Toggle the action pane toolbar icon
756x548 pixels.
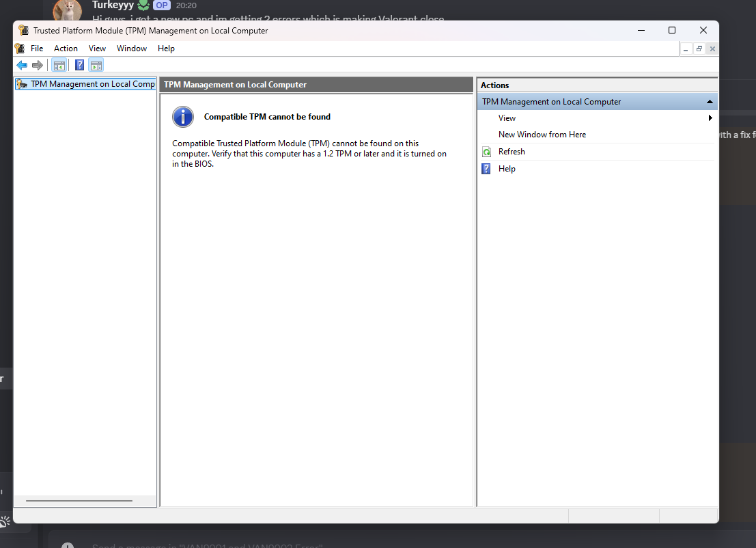pyautogui.click(x=96, y=65)
